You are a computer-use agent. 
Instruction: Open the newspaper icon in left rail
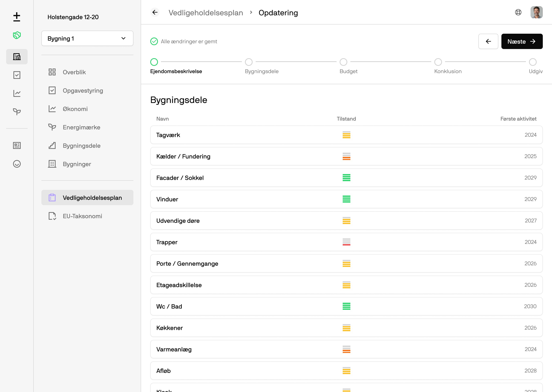tap(17, 145)
